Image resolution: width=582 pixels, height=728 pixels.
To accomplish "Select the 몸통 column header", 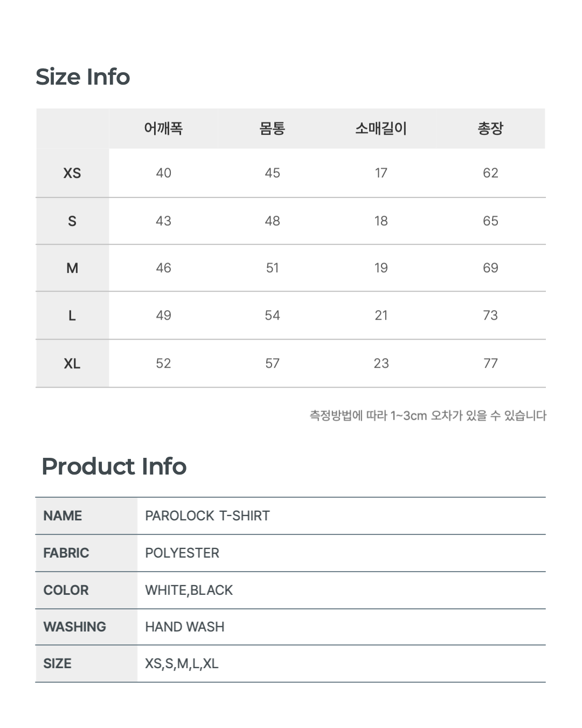I will click(x=272, y=128).
